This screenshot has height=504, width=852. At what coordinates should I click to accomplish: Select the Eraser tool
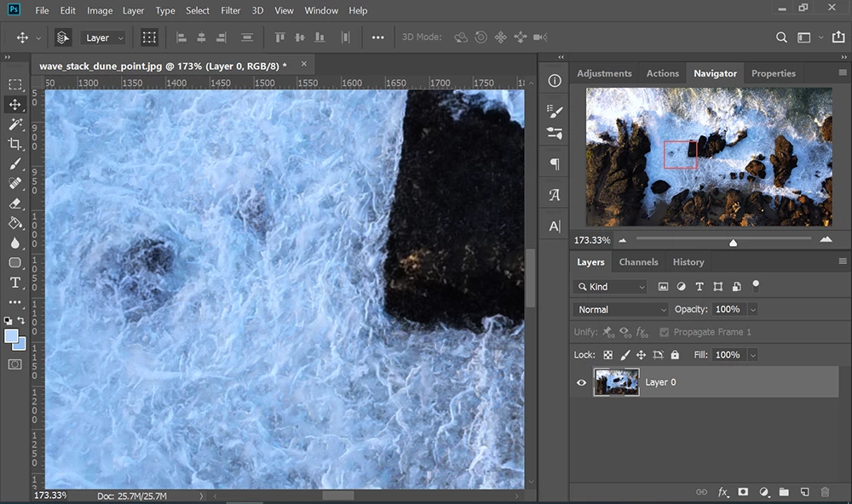click(x=15, y=203)
